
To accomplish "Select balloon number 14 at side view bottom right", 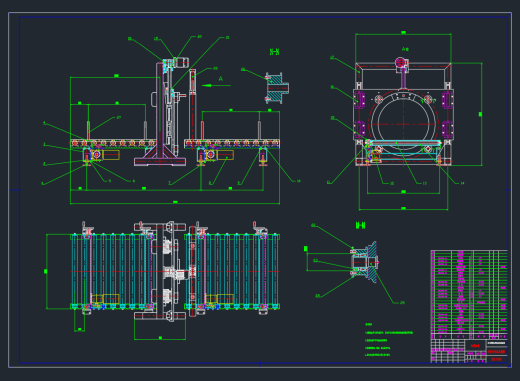I will (x=462, y=183).
